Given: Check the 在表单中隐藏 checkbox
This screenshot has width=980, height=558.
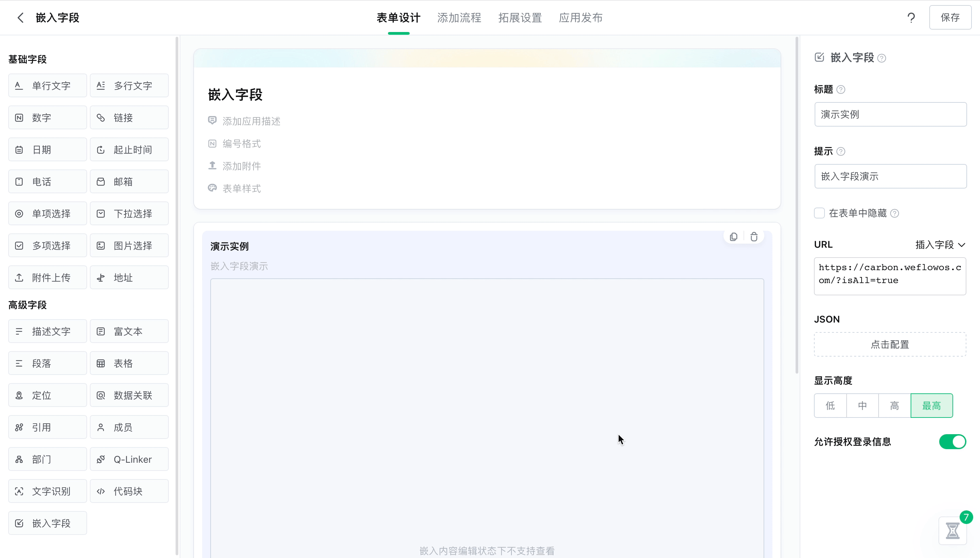Looking at the screenshot, I should [819, 213].
